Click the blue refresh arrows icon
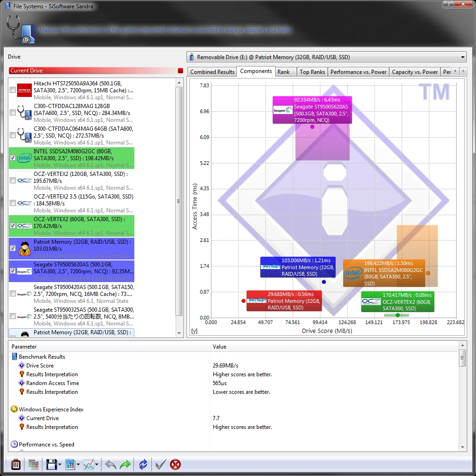Screen dimensions: 476x476 [x=143, y=464]
